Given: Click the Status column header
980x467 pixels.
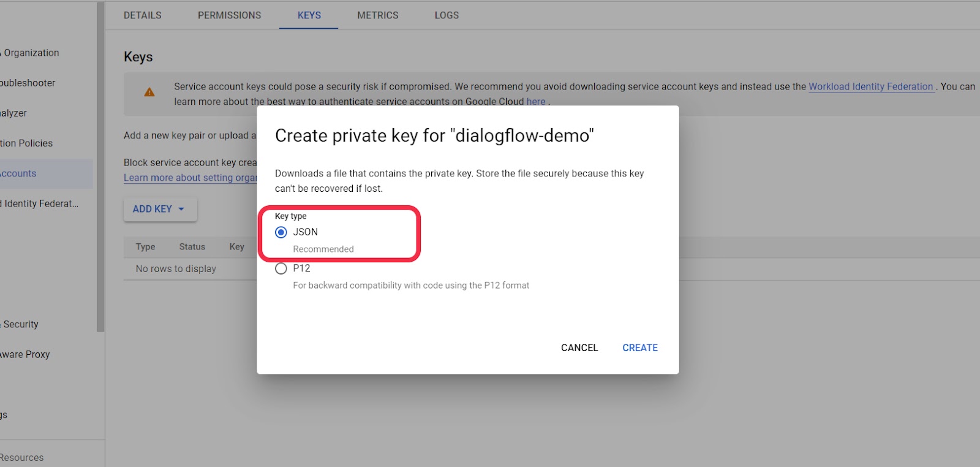Looking at the screenshot, I should [x=192, y=247].
